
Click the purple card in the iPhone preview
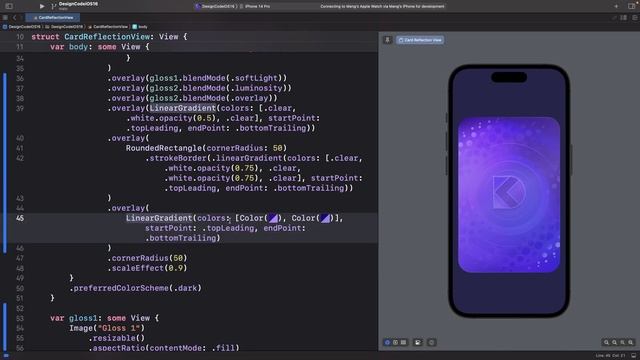[x=509, y=195]
